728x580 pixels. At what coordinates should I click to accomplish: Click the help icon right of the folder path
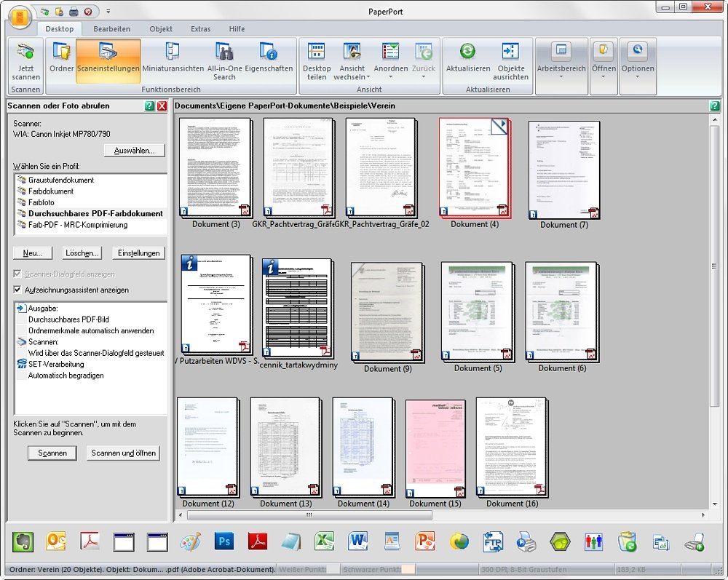(x=715, y=106)
